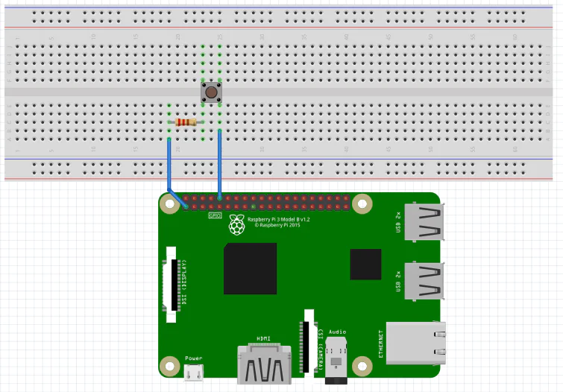The width and height of the screenshot is (563, 392).
Task: Click the top-right mounting hole of the Pi
Action: point(362,204)
